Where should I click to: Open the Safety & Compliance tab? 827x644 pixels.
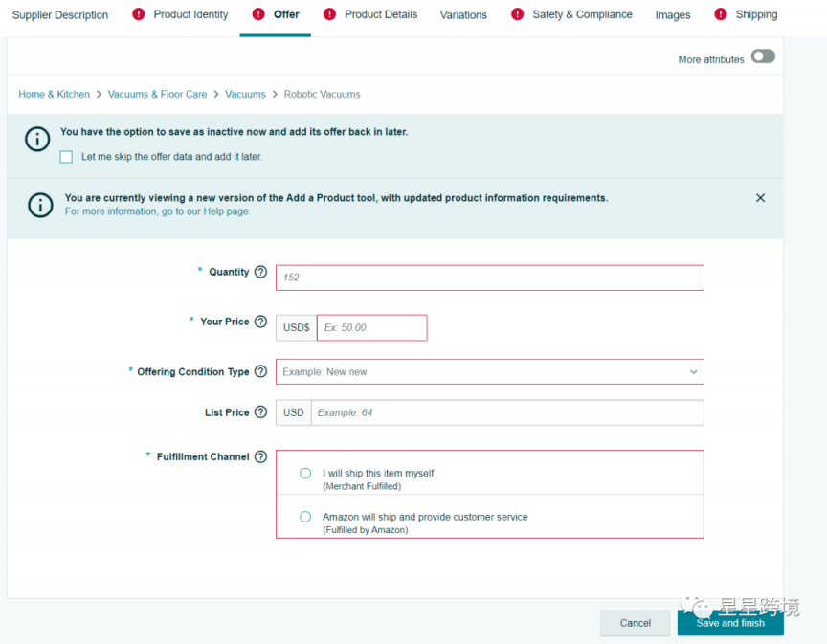tap(582, 14)
